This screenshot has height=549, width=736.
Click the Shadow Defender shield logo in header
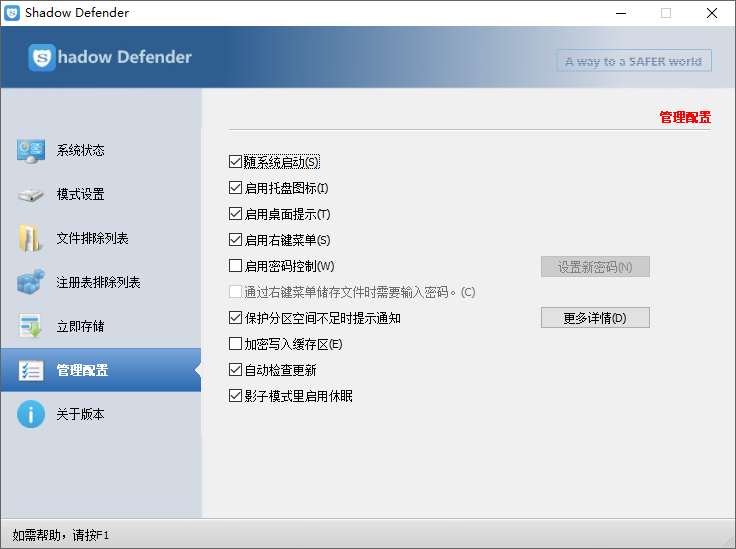[x=42, y=58]
